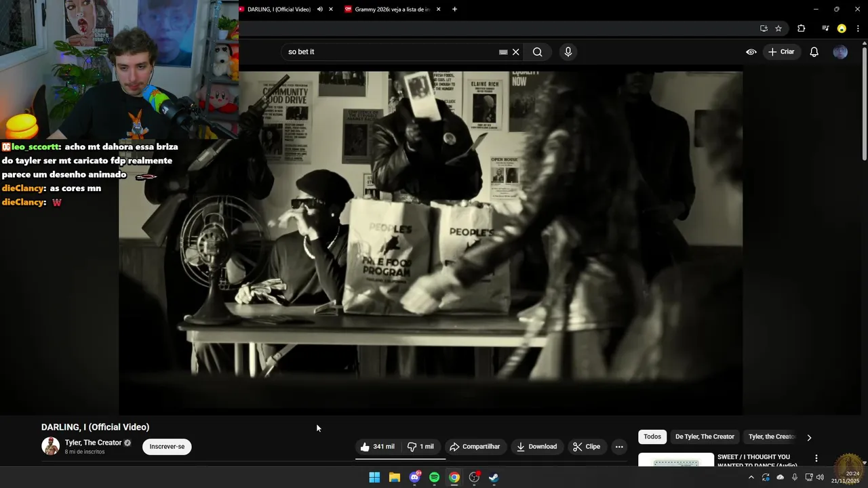Like the DARLING, I video

[x=378, y=447]
